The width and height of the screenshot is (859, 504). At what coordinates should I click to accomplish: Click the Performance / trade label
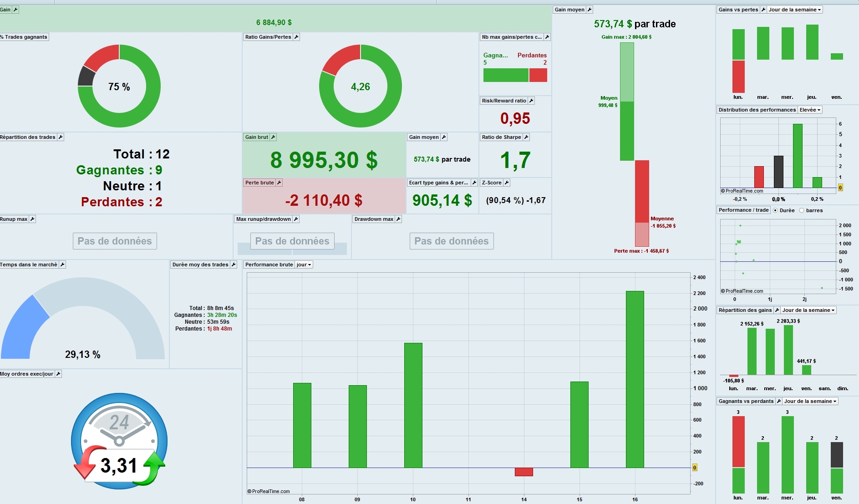coord(743,210)
